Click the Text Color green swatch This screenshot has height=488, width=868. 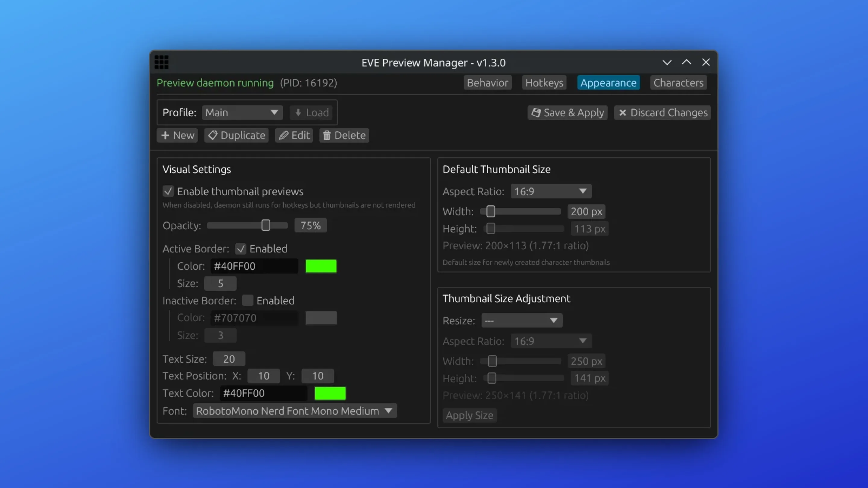[330, 393]
